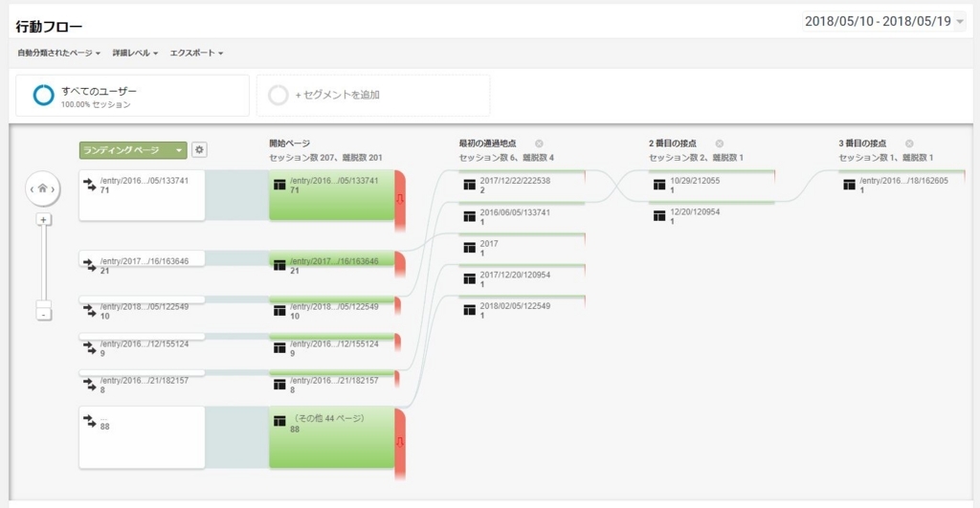Image resolution: width=980 pixels, height=508 pixels.
Task: Open the date range selector
Action: [883, 21]
